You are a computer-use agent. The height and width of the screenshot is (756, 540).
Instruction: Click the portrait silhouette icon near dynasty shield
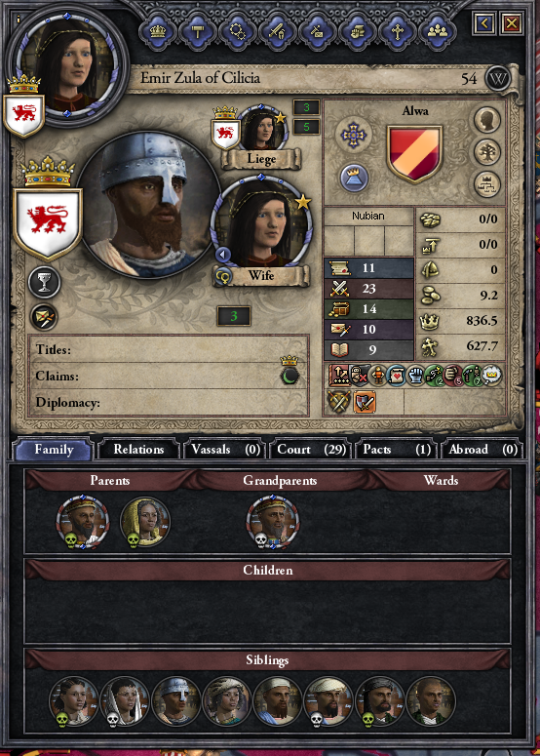pos(487,120)
